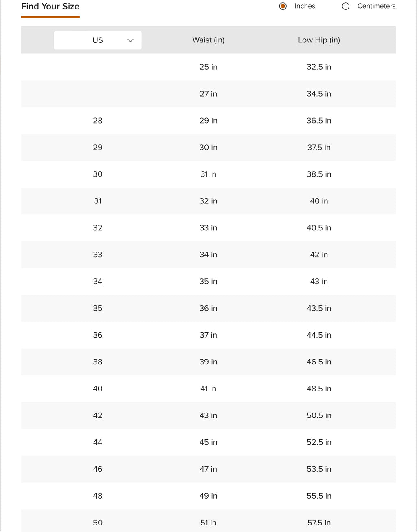Click the 57.5 in low hip value

coord(319,523)
